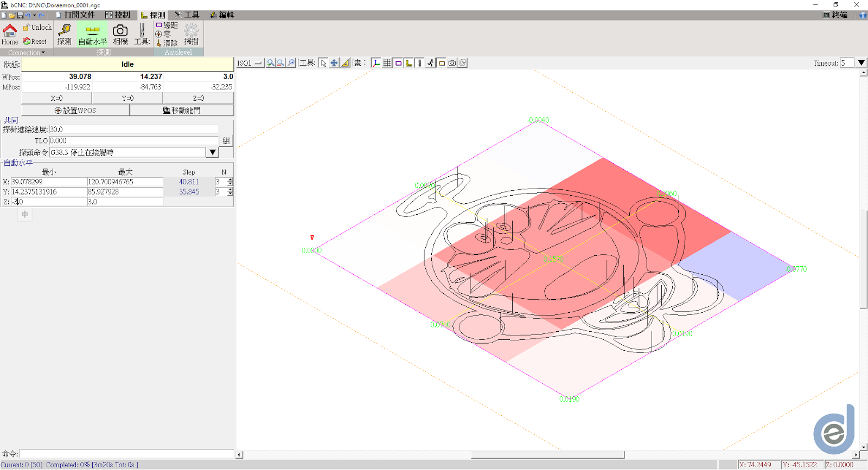
Task: Choose the ruler triangle tool
Action: coord(345,63)
